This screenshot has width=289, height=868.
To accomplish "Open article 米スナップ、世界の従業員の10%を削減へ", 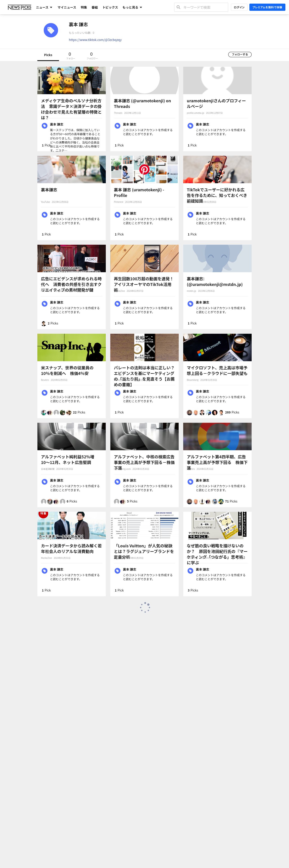I will pyautogui.click(x=67, y=371).
